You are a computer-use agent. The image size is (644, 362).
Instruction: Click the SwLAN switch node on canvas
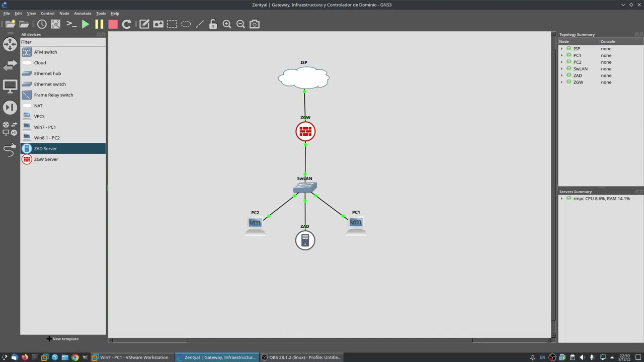305,188
